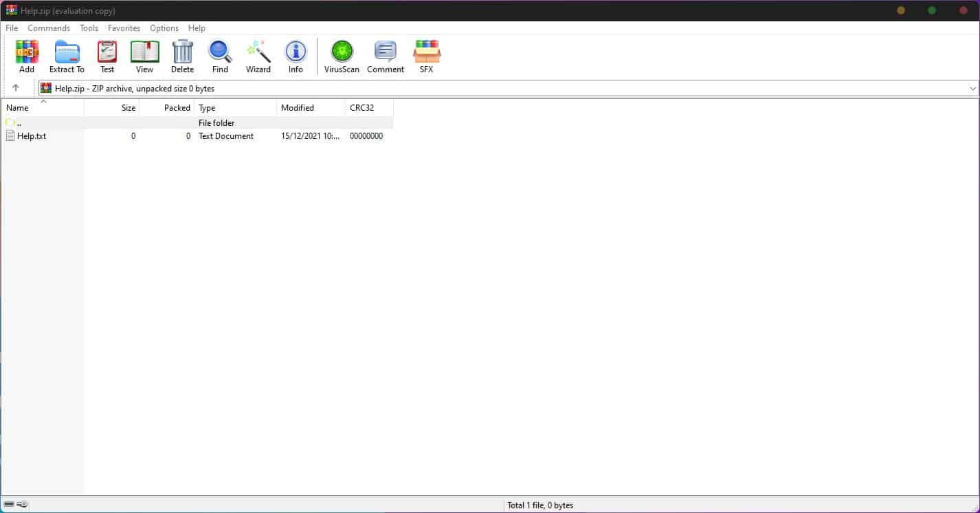Open the Commands menu
980x513 pixels.
click(x=49, y=28)
